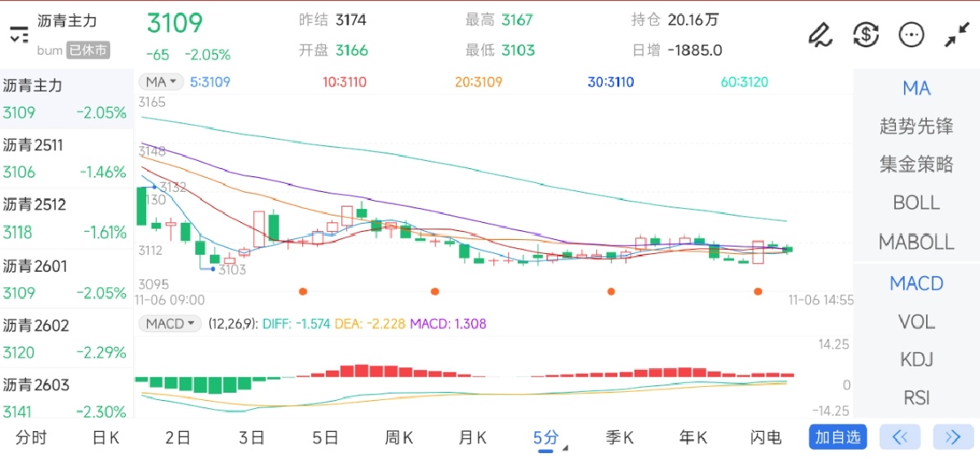Image resolution: width=980 pixels, height=467 pixels.
Task: Tap the drawing pen tool icon
Action: coord(819,34)
